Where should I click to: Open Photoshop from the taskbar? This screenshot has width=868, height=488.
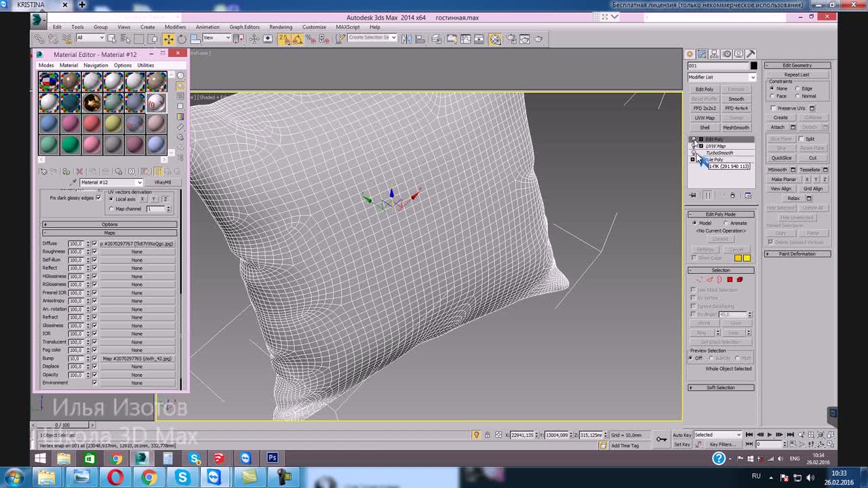[273, 458]
